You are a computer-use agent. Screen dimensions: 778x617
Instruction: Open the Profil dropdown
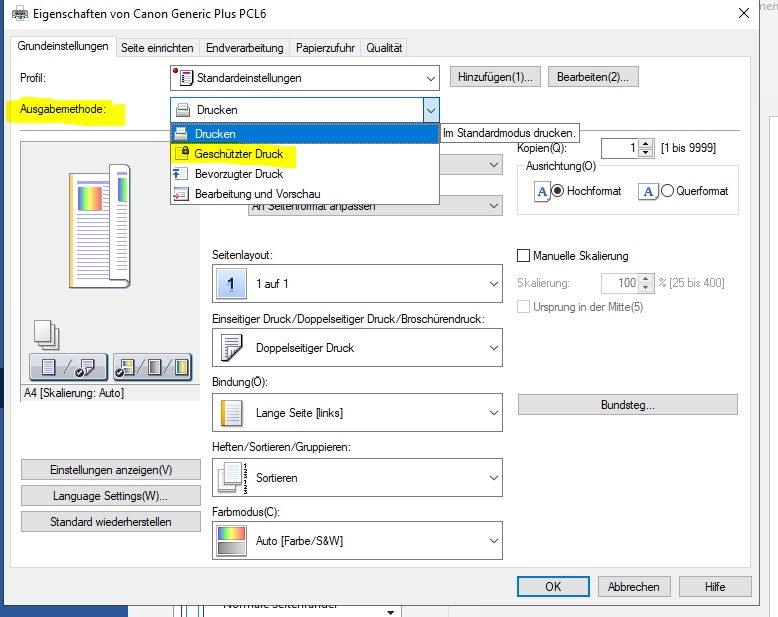point(305,78)
